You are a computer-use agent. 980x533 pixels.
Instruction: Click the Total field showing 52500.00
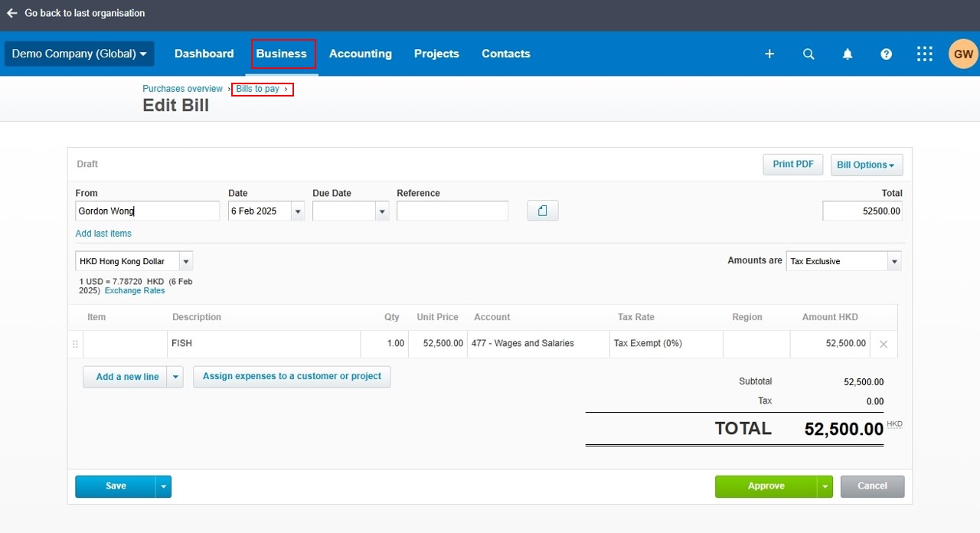pos(862,211)
